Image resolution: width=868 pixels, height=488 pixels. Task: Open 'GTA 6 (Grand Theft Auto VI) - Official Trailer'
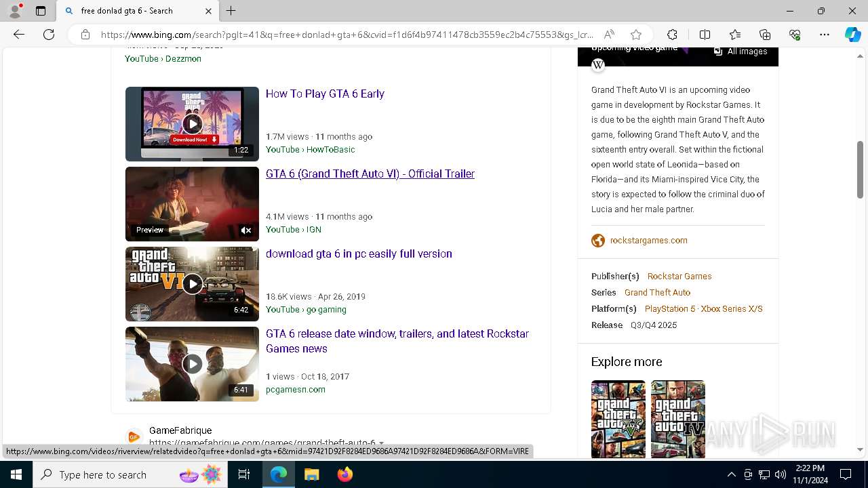[x=370, y=174]
